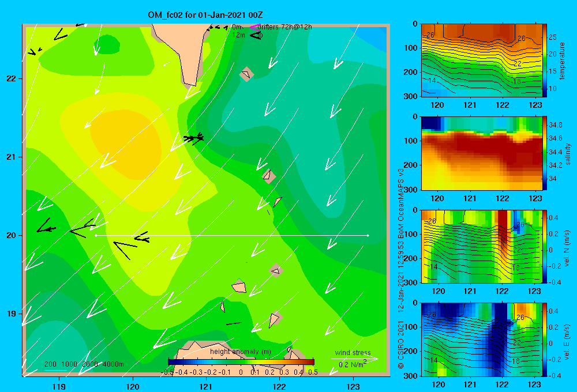
Task: Click the eastern endpoint of the white transect line
Action: pos(368,235)
